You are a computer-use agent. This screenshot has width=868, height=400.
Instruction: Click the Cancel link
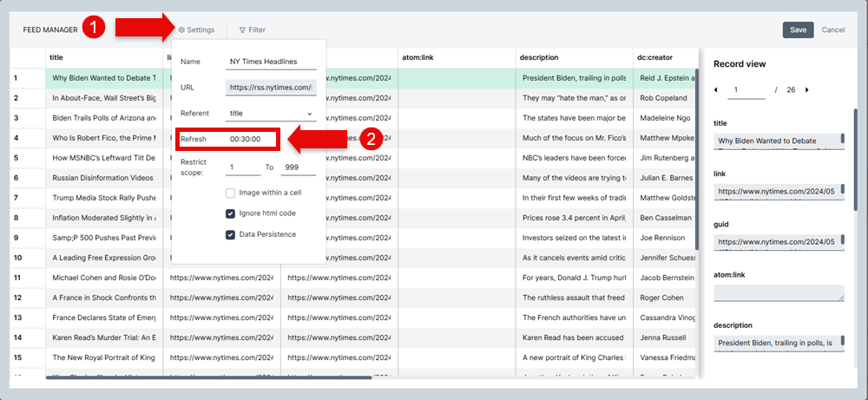coord(833,30)
